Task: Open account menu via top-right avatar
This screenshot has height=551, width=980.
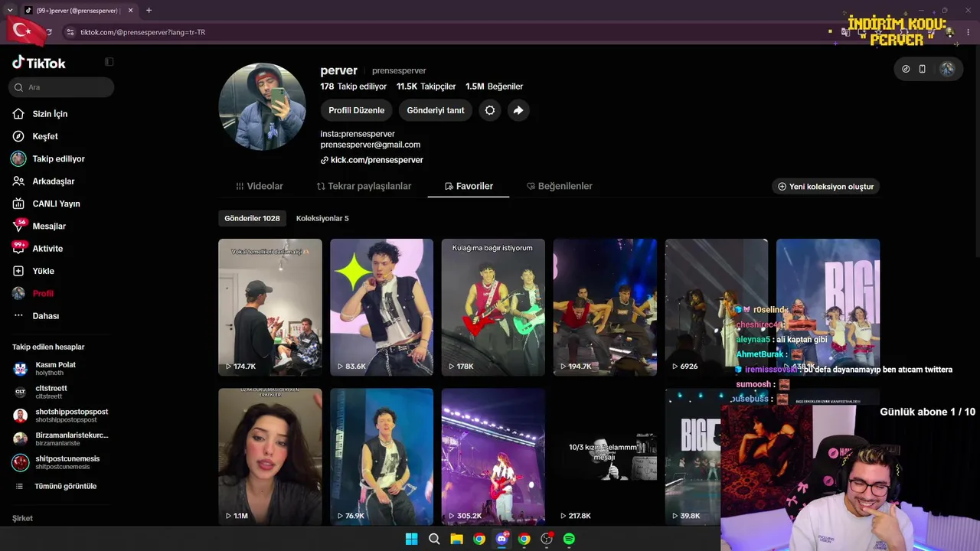Action: [947, 69]
